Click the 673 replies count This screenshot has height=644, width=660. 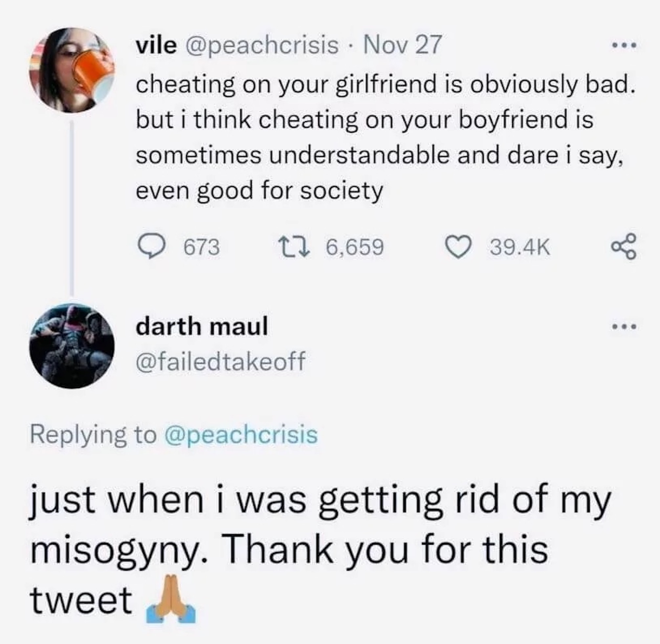coord(202,247)
